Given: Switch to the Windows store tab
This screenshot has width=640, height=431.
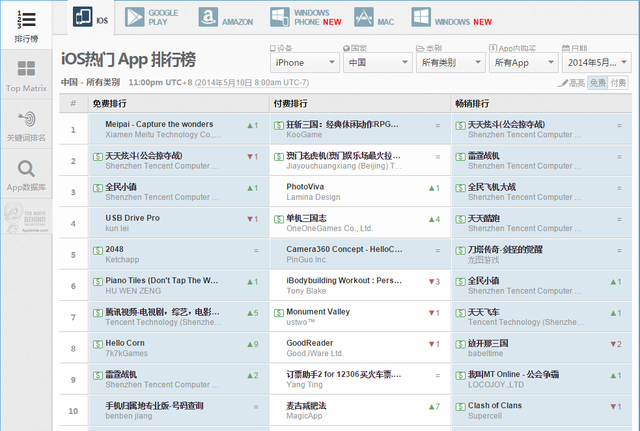Looking at the screenshot, I should click(x=451, y=18).
